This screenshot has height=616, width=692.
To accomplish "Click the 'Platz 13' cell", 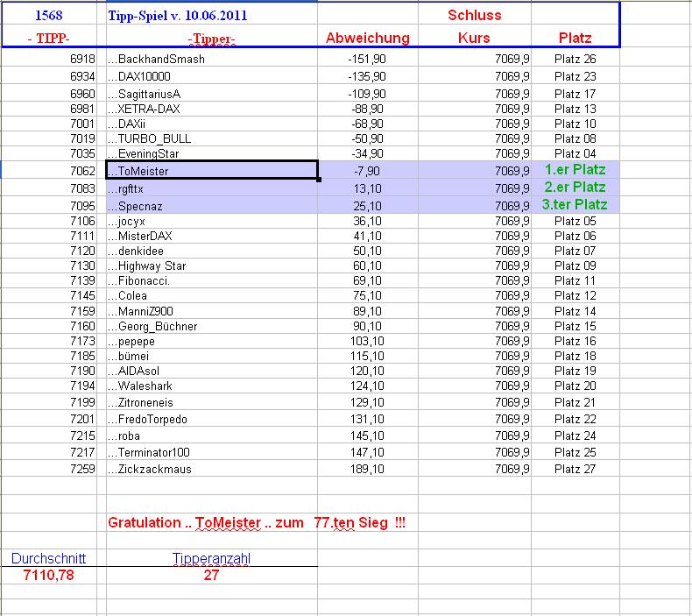I will coord(575,109).
